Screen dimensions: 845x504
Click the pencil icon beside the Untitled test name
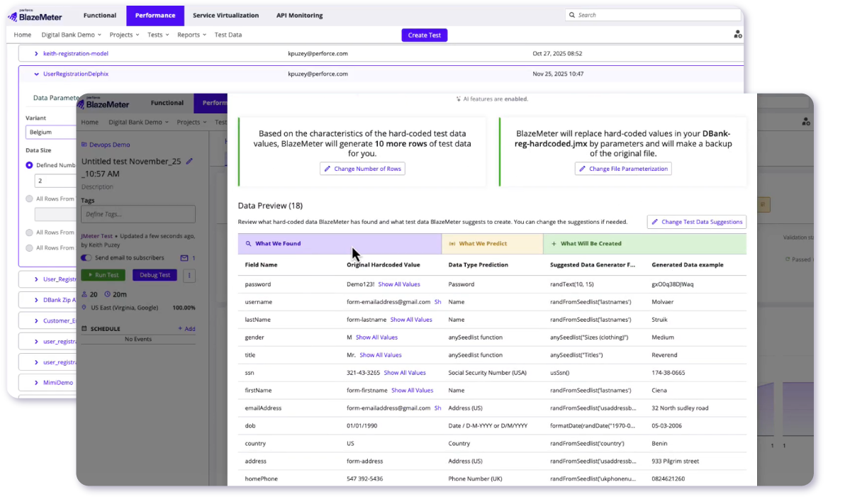189,162
